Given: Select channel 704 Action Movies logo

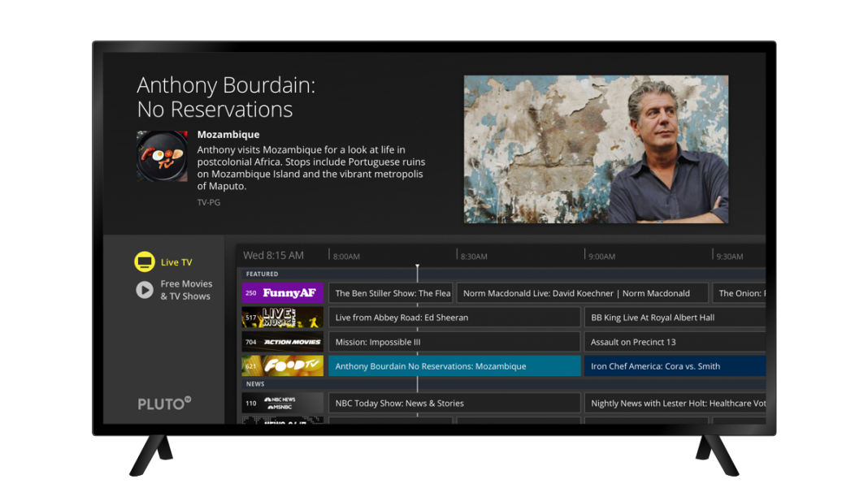Looking at the screenshot, I should coord(282,342).
